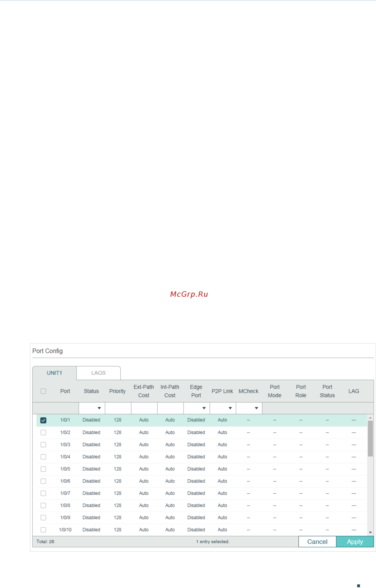The height and width of the screenshot is (588, 376).
Task: Click the Int-Path Cost column header
Action: 170,391
